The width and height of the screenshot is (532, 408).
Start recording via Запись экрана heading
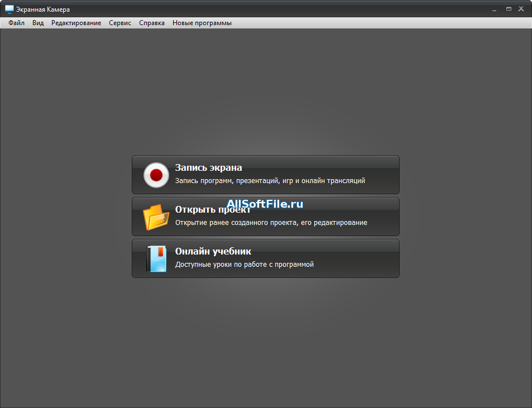click(x=208, y=167)
